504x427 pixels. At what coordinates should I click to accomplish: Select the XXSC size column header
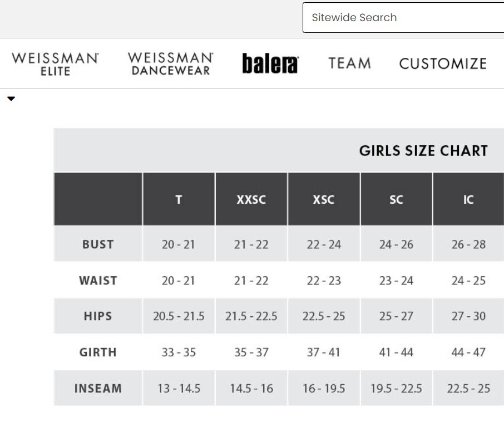pyautogui.click(x=251, y=199)
